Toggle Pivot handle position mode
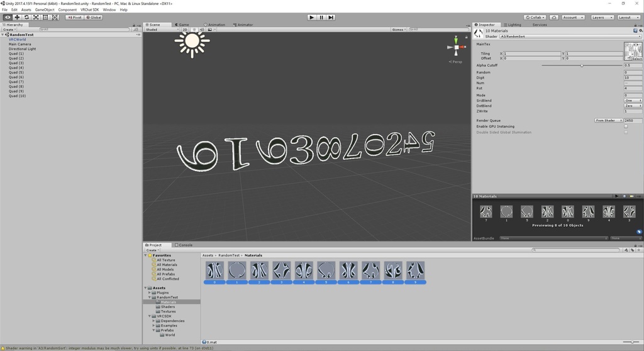Image resolution: width=644 pixels, height=351 pixels. 75,17
